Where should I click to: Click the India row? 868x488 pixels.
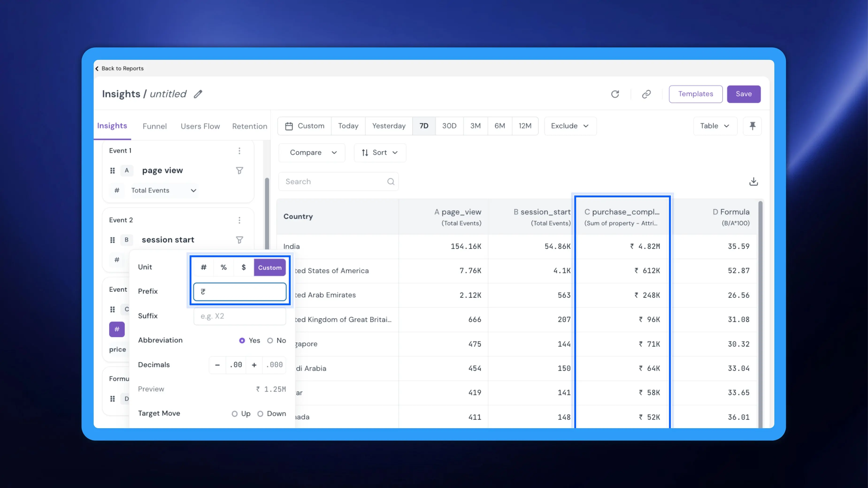pos(517,247)
